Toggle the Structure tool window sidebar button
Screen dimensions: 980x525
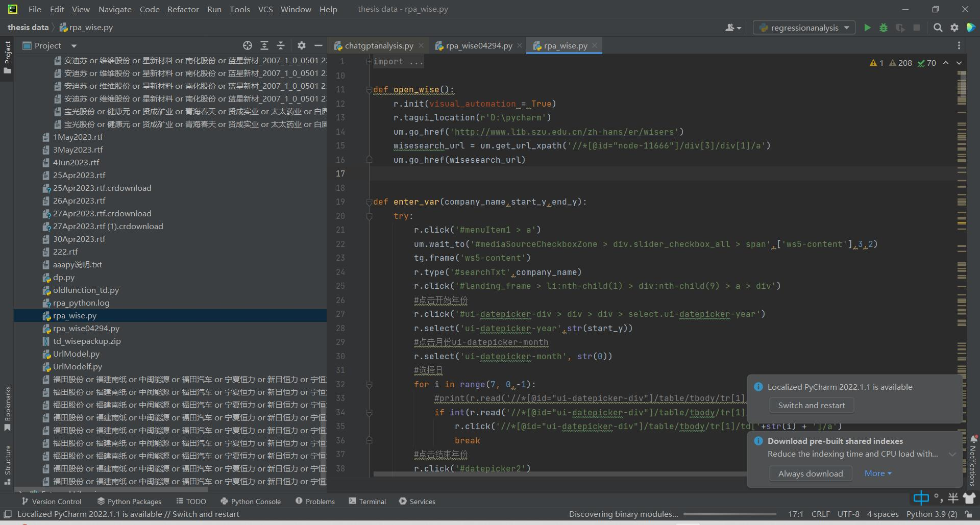[7, 465]
